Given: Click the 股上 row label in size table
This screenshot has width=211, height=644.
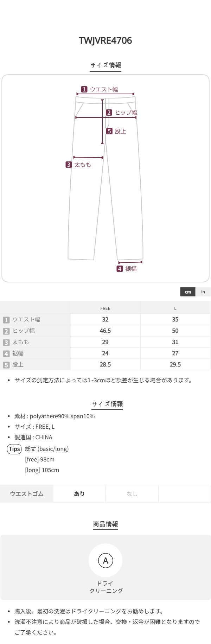Looking at the screenshot, I should [18, 364].
